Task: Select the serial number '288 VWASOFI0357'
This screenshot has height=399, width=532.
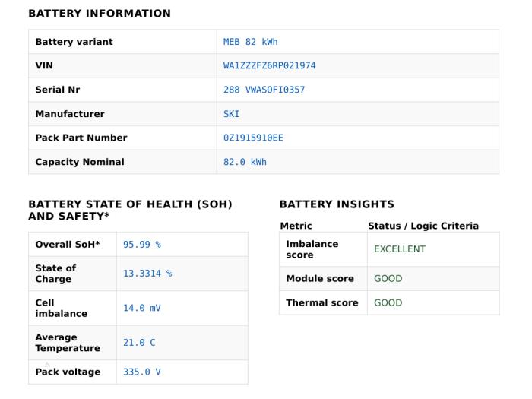Action: pyautogui.click(x=264, y=90)
